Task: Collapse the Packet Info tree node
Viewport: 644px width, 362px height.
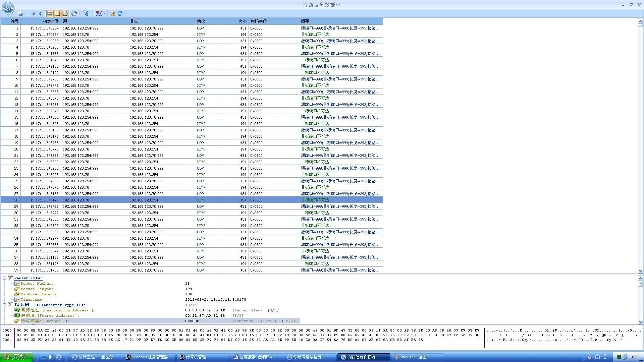Action: coord(5,278)
